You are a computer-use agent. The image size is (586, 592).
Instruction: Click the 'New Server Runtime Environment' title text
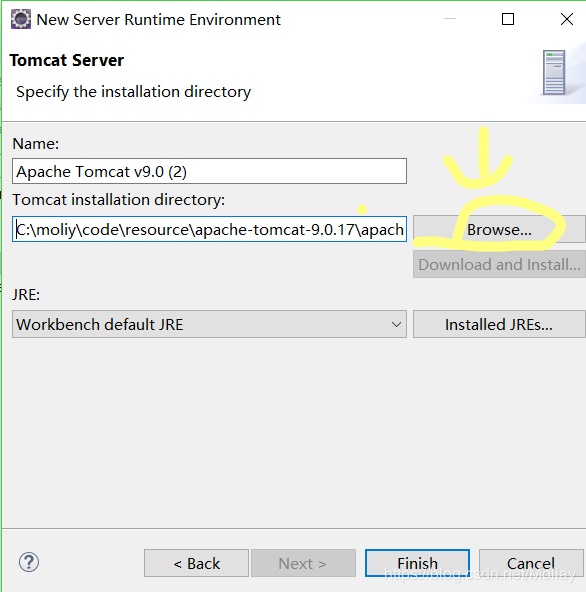point(159,20)
